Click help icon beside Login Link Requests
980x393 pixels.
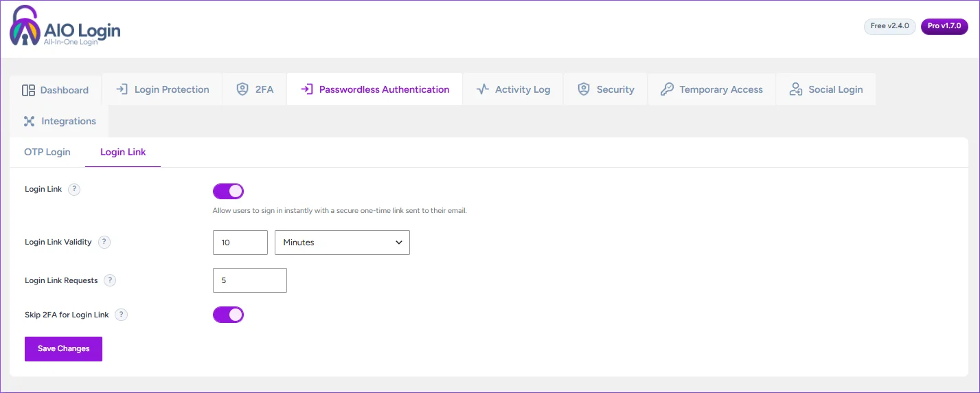(110, 280)
